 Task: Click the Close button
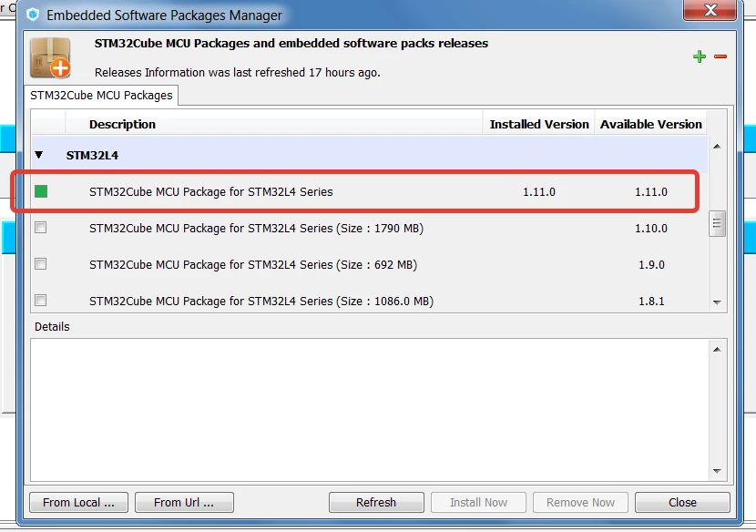coord(682,502)
